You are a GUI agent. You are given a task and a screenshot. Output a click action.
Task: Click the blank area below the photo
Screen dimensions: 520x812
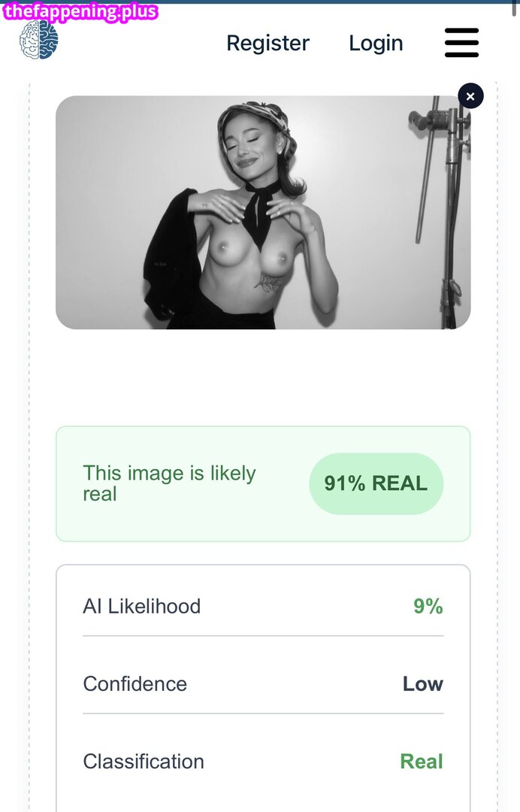click(263, 377)
